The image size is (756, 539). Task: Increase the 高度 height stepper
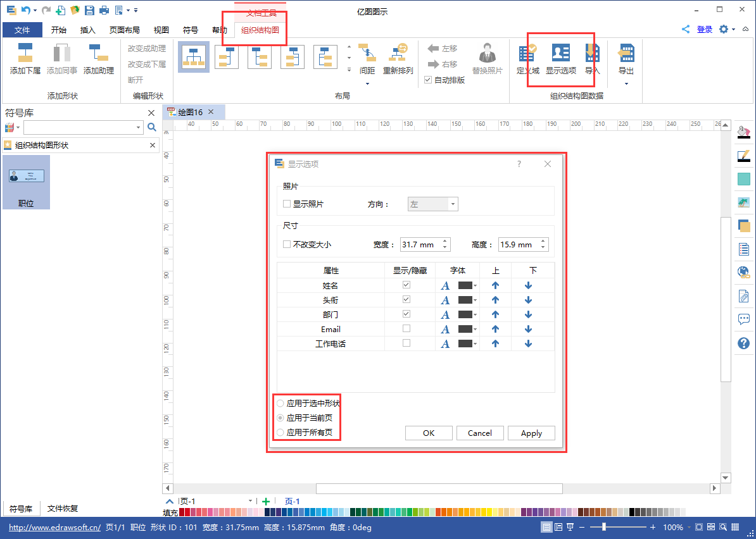point(543,241)
